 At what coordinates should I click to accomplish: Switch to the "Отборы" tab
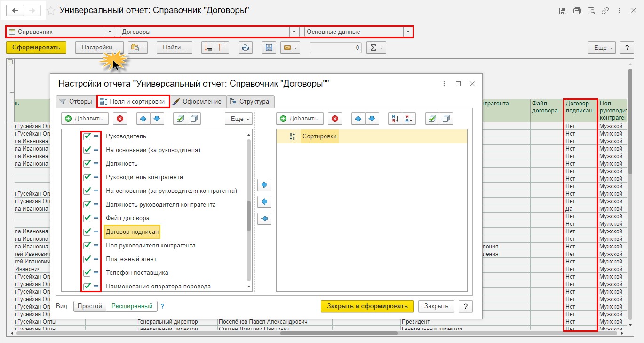(75, 101)
